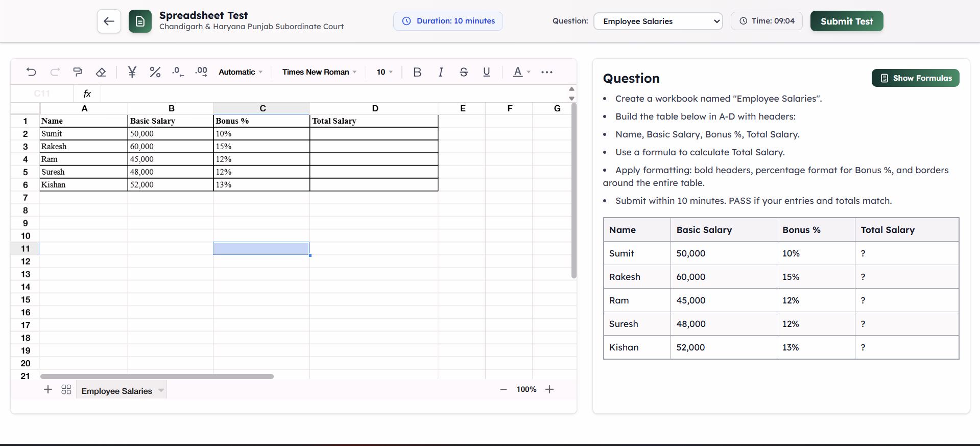This screenshot has height=446, width=980.
Task: Click the clear format eraser icon
Action: pos(101,72)
